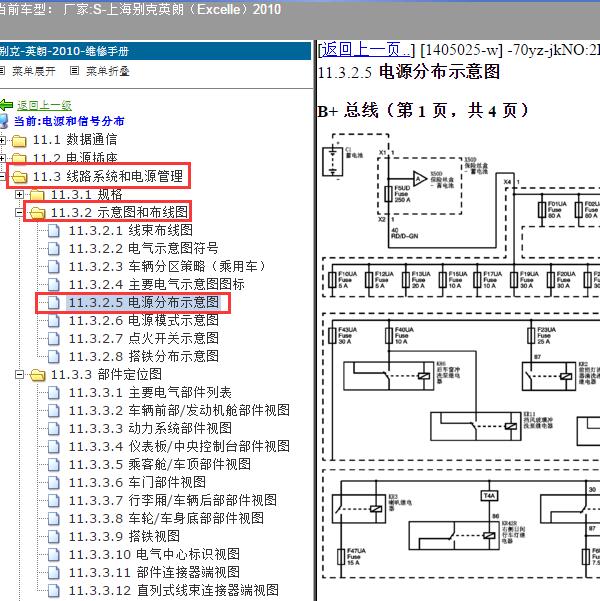Viewport: 600px width, 601px height.
Task: Click 菜单折叠 to collapse the menu
Action: click(x=108, y=71)
